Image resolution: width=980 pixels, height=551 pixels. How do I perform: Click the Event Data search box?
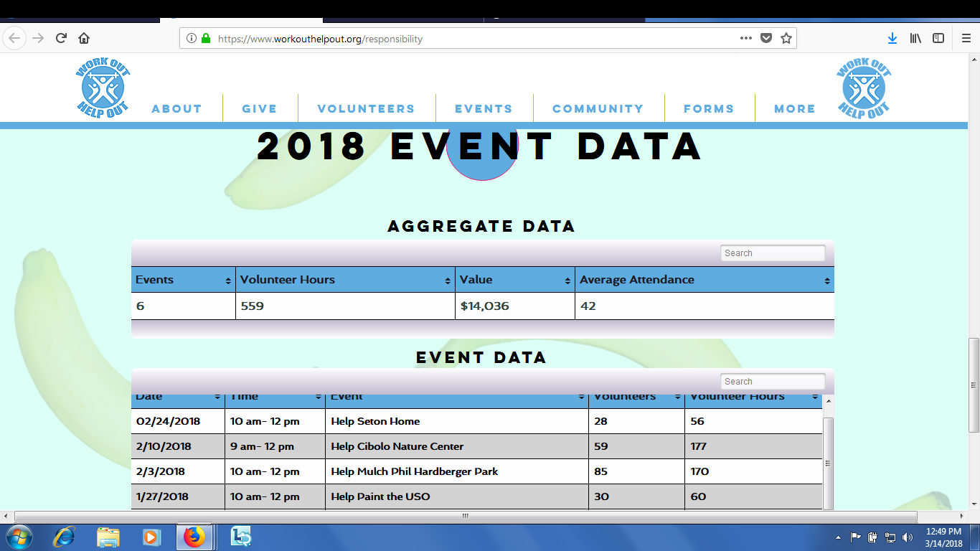(x=773, y=382)
